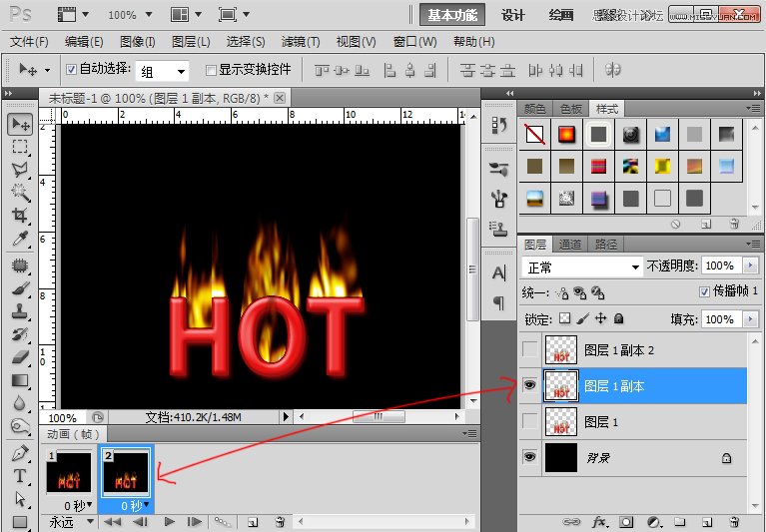Select the Crop tool
This screenshot has width=766, height=532.
point(20,215)
